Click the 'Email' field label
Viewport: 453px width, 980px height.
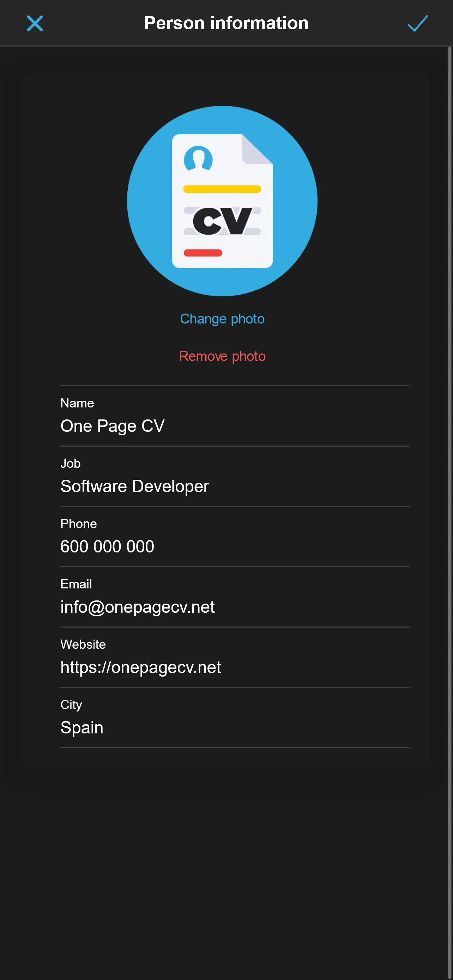click(x=76, y=584)
